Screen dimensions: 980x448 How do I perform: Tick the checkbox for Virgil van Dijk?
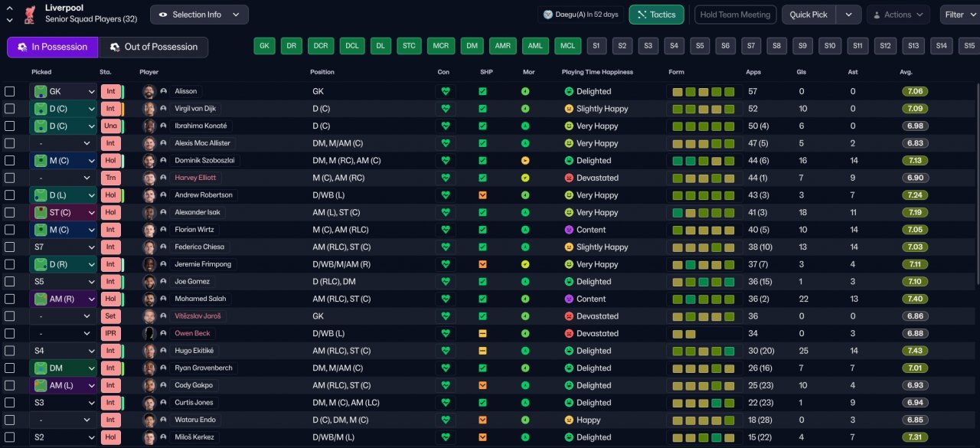9,109
